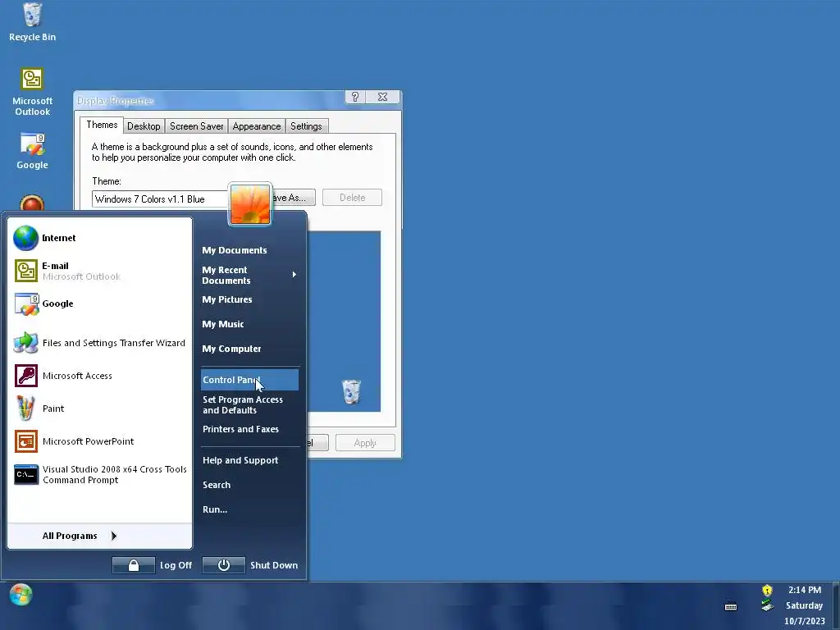Open the Appearance tab

click(257, 126)
